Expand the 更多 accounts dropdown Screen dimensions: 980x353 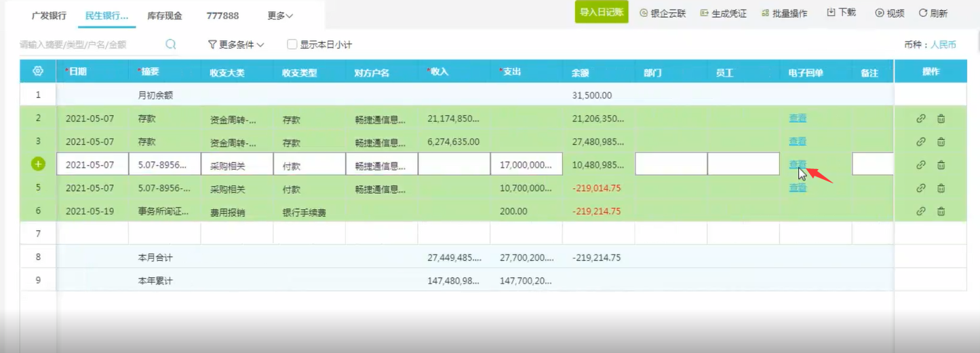(x=280, y=15)
